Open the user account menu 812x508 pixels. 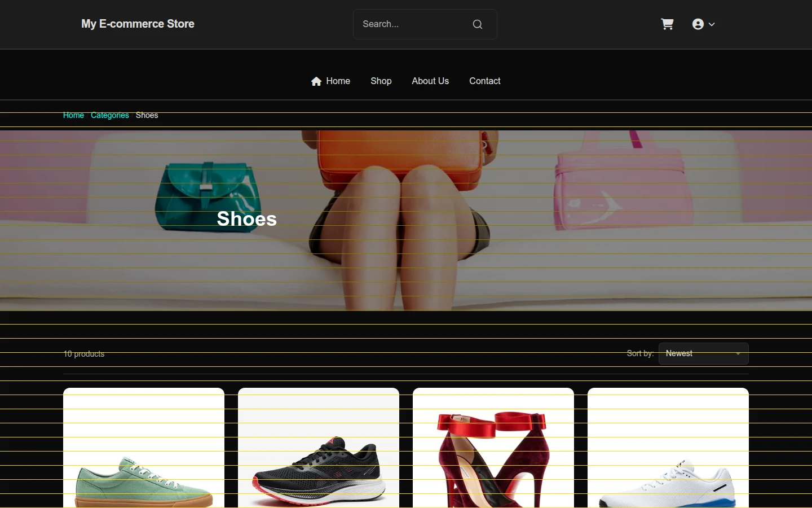[704, 24]
